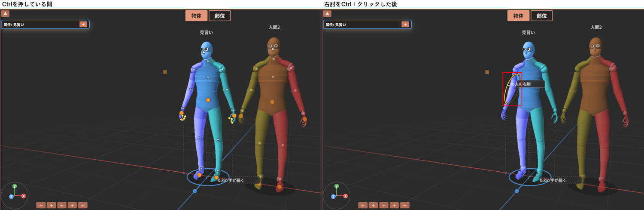Viewport: 644px width, 210px height.
Task: Focus the 属性: 見習い field in the left panel
Action: point(45,25)
